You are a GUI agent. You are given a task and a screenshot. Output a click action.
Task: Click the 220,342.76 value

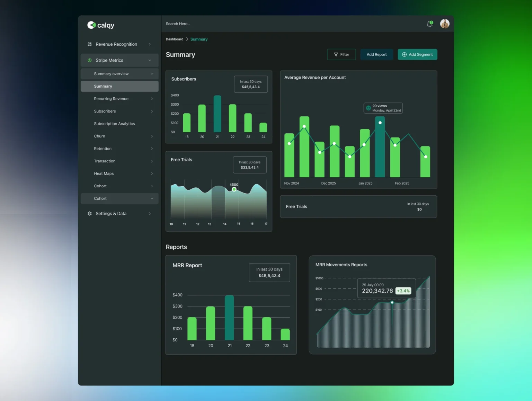click(x=378, y=291)
